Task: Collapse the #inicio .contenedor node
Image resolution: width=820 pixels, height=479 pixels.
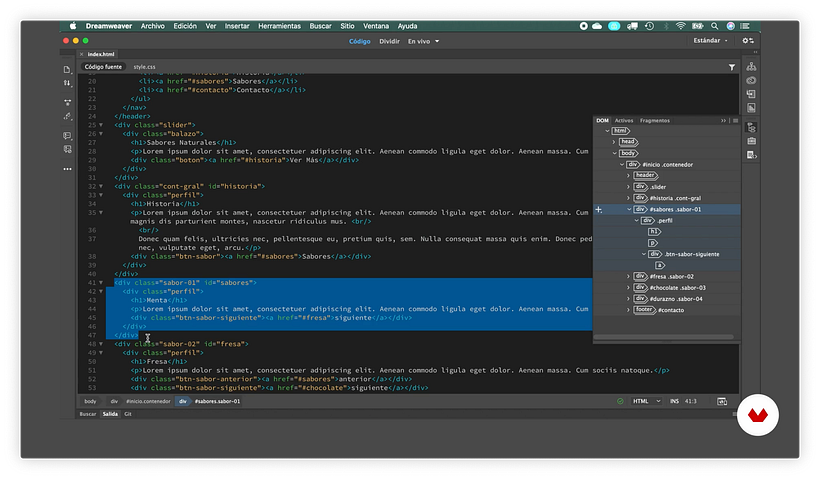Action: tap(622, 165)
